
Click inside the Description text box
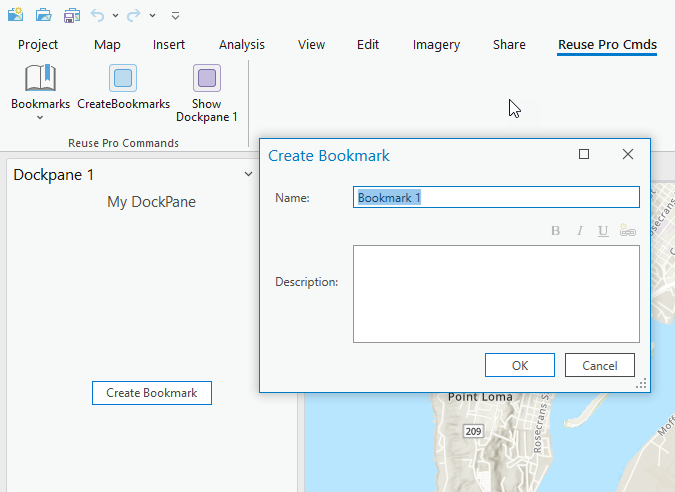[x=496, y=294]
